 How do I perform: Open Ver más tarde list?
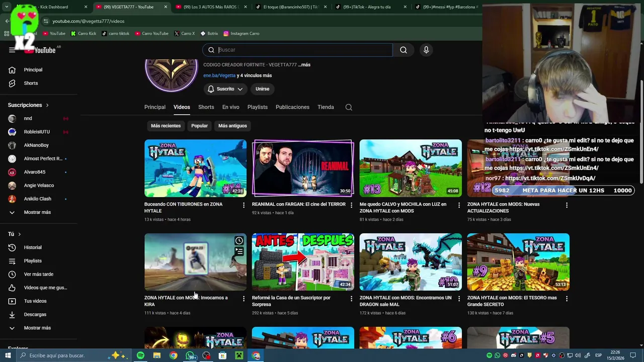click(x=38, y=274)
